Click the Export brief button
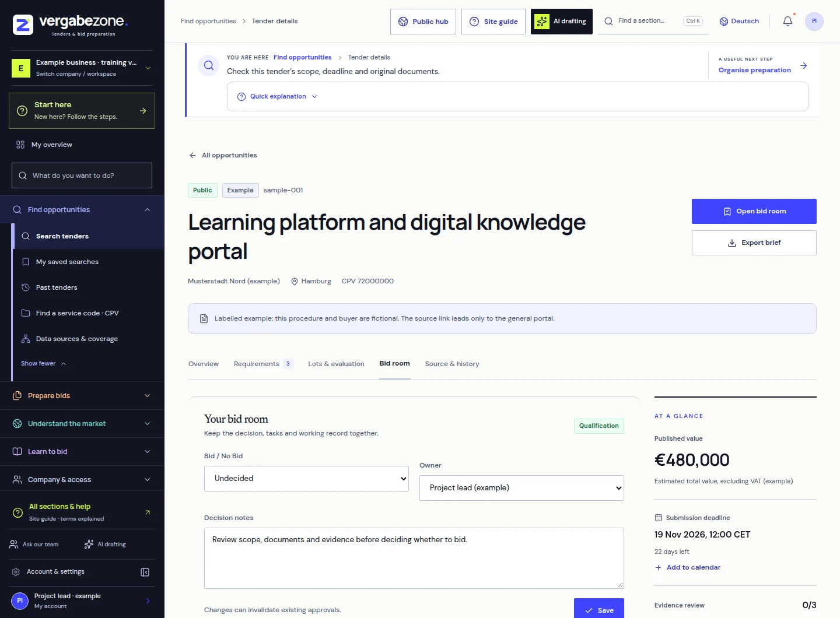The width and height of the screenshot is (840, 618). point(754,243)
